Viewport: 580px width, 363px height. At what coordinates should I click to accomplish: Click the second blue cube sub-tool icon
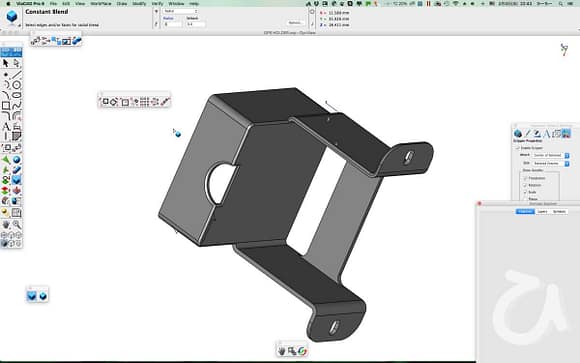point(43,296)
